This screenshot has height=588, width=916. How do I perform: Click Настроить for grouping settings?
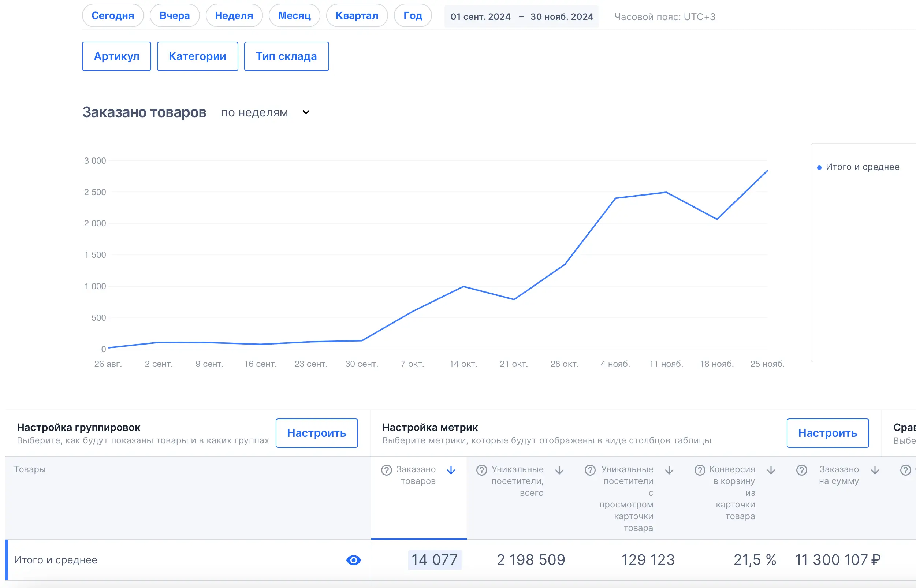316,433
